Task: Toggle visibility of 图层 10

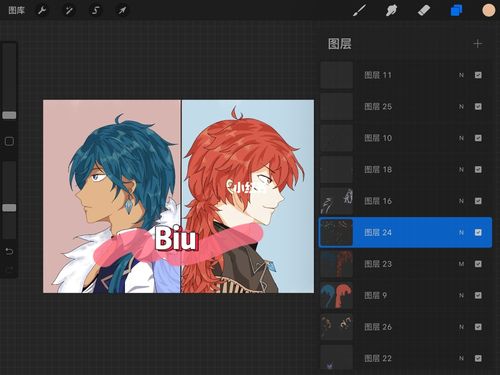Action: [478, 138]
